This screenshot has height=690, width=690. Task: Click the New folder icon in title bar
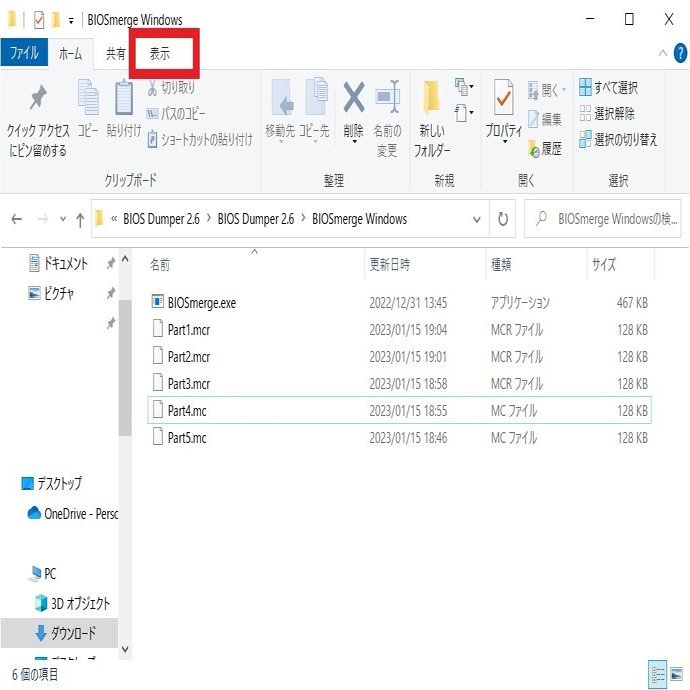click(55, 20)
